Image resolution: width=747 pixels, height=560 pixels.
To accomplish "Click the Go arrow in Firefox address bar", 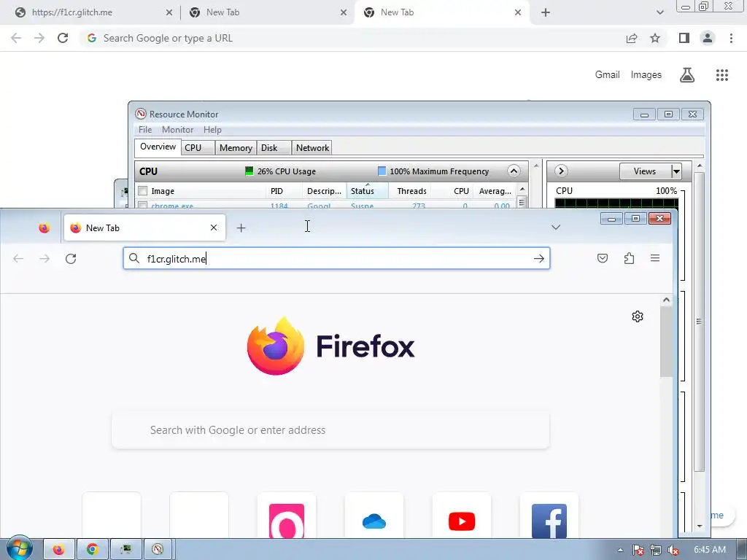I will [x=539, y=259].
